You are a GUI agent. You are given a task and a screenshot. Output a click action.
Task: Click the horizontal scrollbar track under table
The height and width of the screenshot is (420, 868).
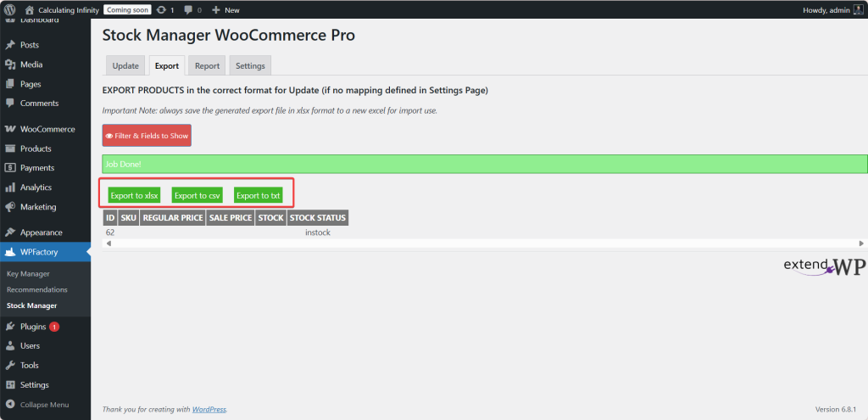[x=484, y=244]
